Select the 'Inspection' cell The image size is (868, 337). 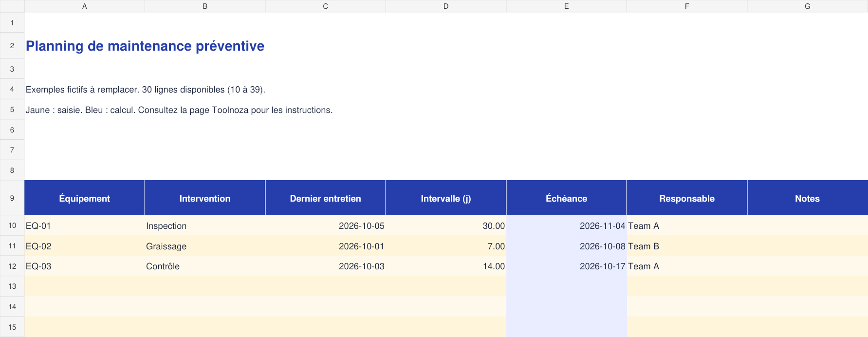[205, 226]
